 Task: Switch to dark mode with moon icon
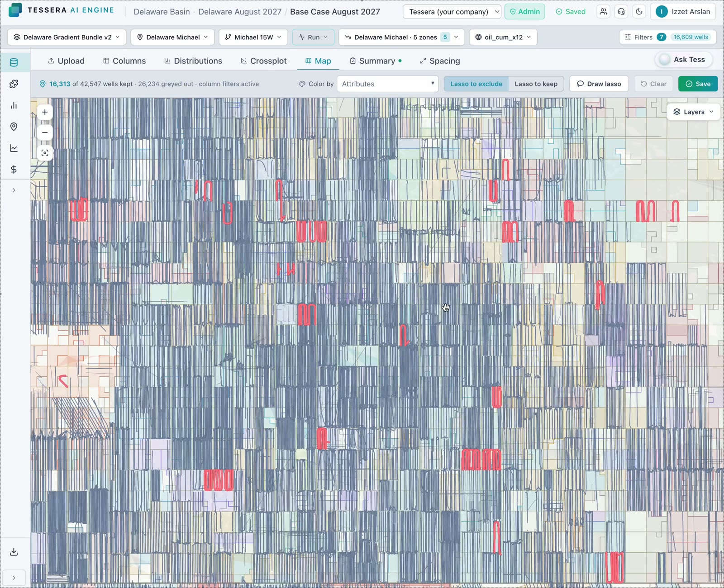pos(639,12)
